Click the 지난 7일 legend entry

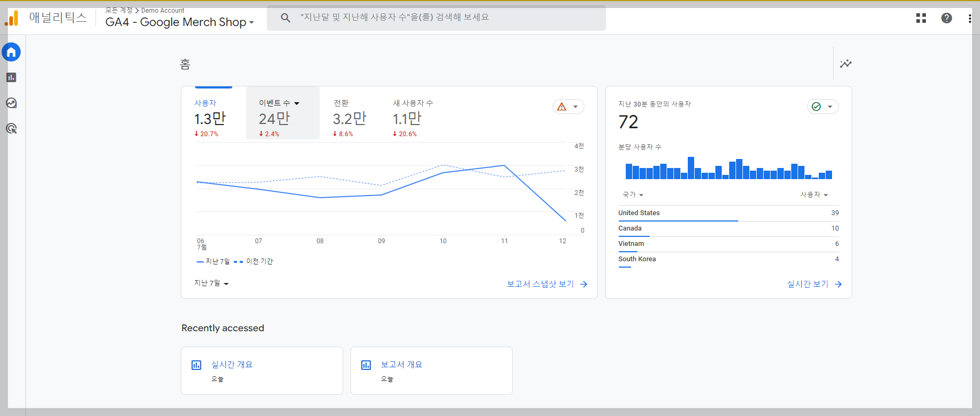[213, 261]
